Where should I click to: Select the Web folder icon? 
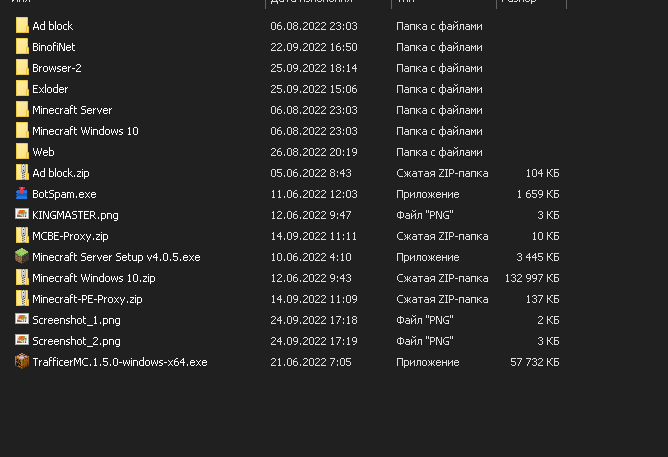pyautogui.click(x=22, y=152)
